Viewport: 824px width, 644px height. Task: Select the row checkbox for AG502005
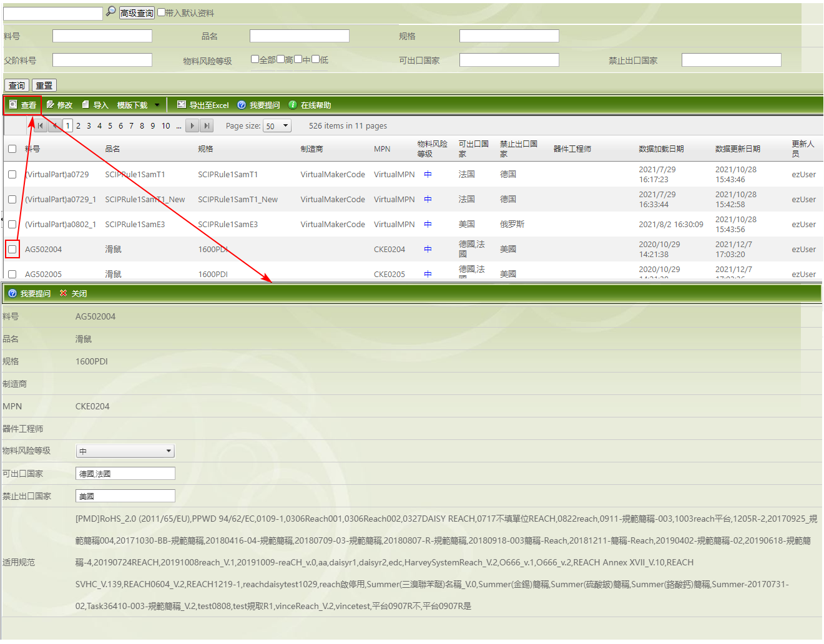pos(12,274)
